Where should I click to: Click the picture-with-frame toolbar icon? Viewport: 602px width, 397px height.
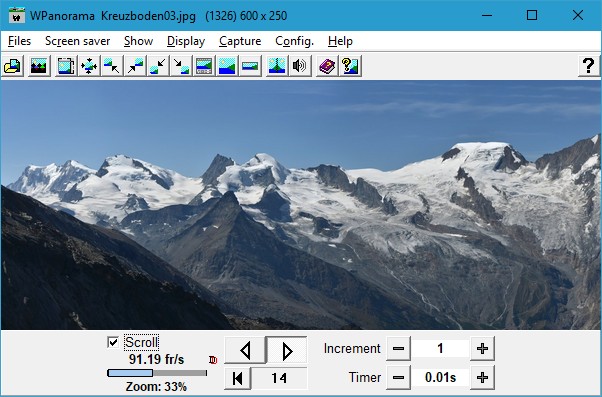(66, 66)
